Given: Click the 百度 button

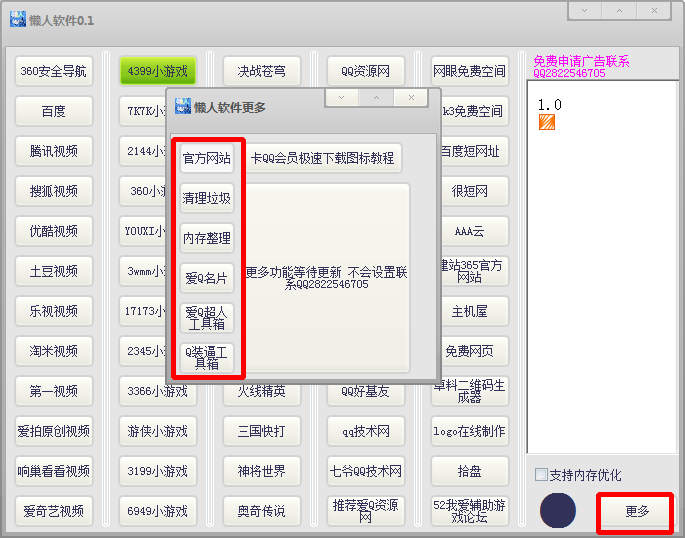Looking at the screenshot, I should click(54, 111).
